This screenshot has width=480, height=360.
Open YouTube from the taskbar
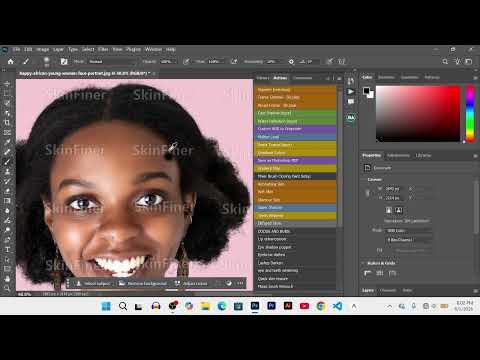304,306
